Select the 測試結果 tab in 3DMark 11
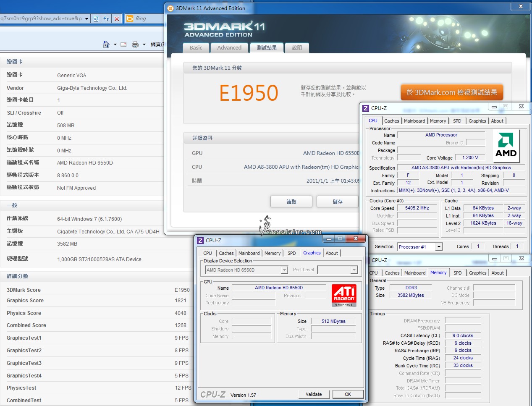 pos(267,48)
